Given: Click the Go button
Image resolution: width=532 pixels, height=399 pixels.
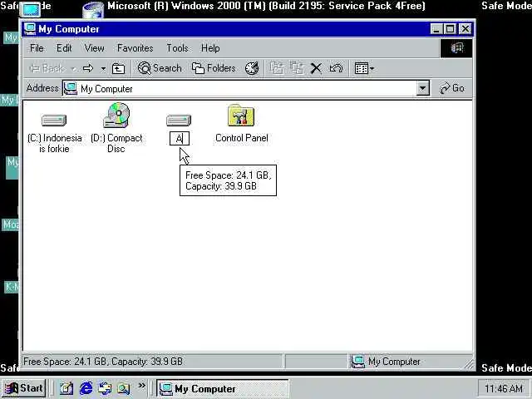Looking at the screenshot, I should click(452, 88).
